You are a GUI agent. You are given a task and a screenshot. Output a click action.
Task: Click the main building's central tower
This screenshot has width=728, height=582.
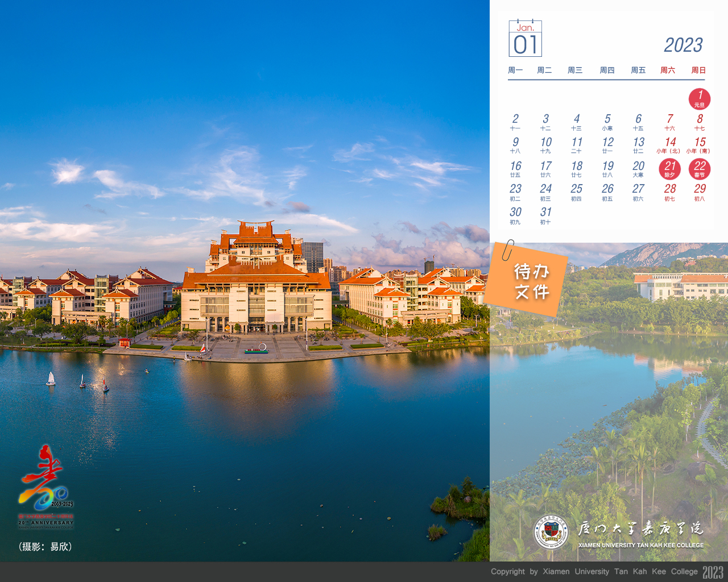[255, 239]
